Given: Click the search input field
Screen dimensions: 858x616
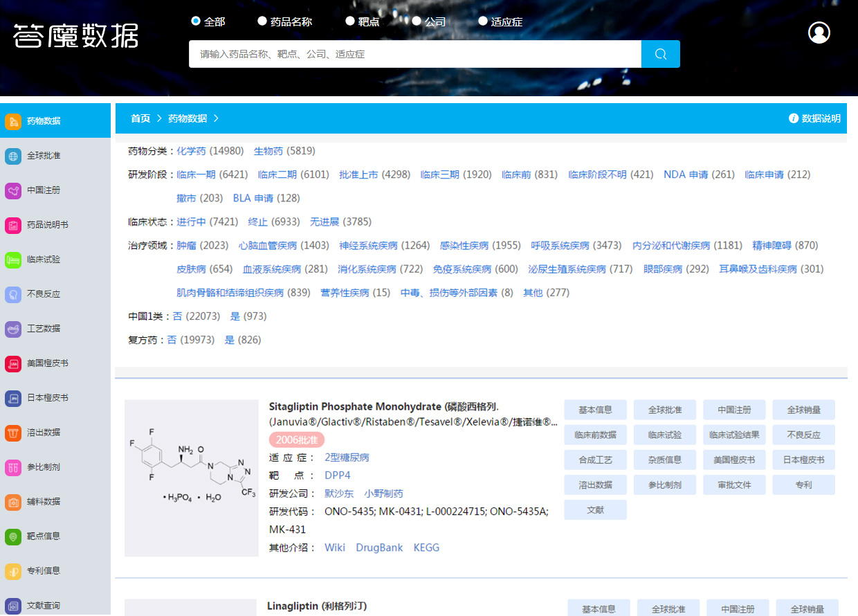Looking at the screenshot, I should (415, 54).
